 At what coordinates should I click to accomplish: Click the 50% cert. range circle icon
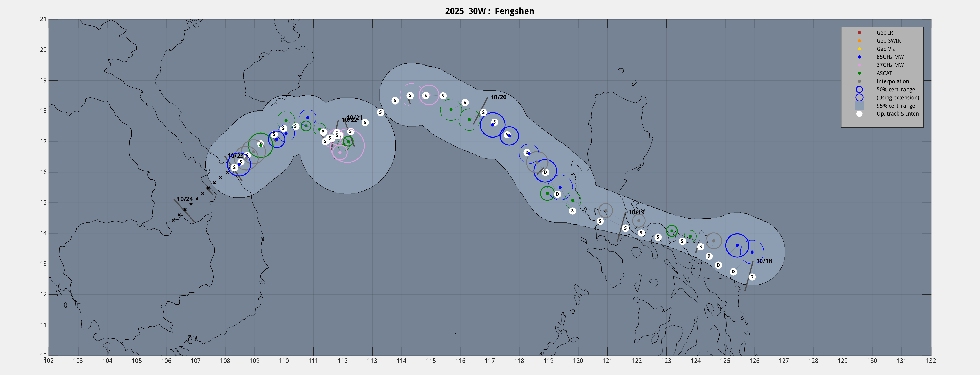point(859,90)
